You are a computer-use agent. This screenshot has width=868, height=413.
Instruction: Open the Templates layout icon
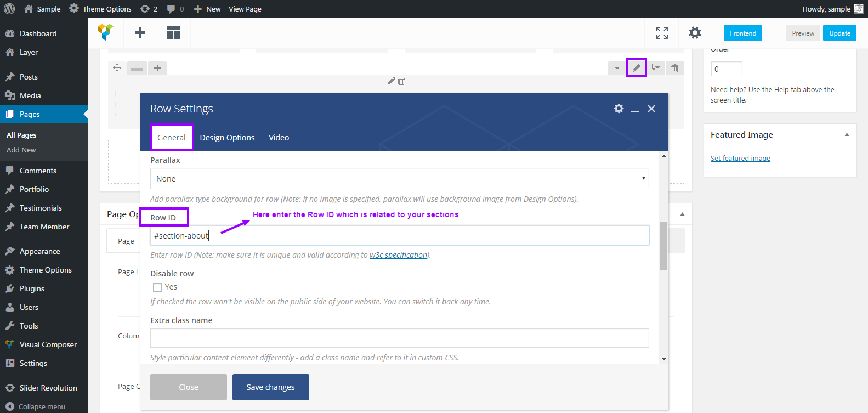click(x=173, y=33)
